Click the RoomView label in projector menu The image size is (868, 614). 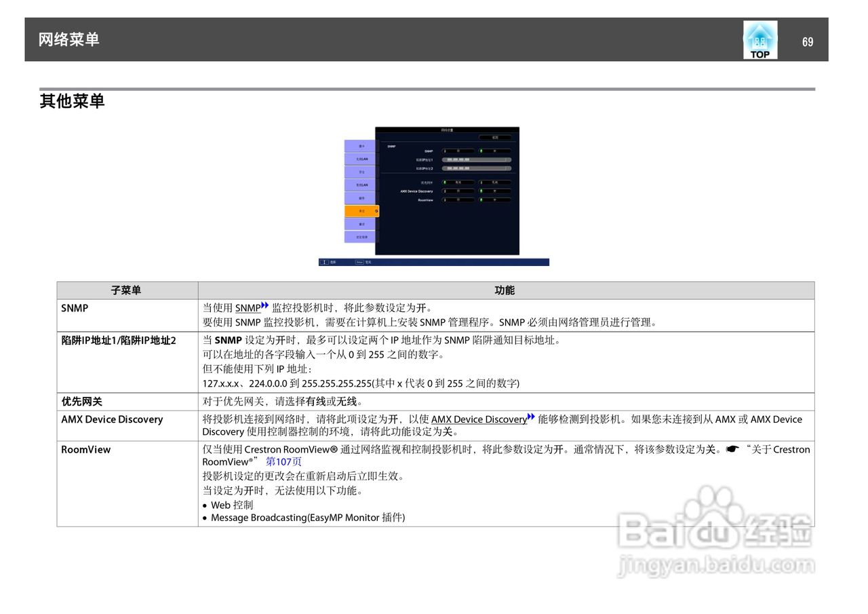pyautogui.click(x=426, y=200)
